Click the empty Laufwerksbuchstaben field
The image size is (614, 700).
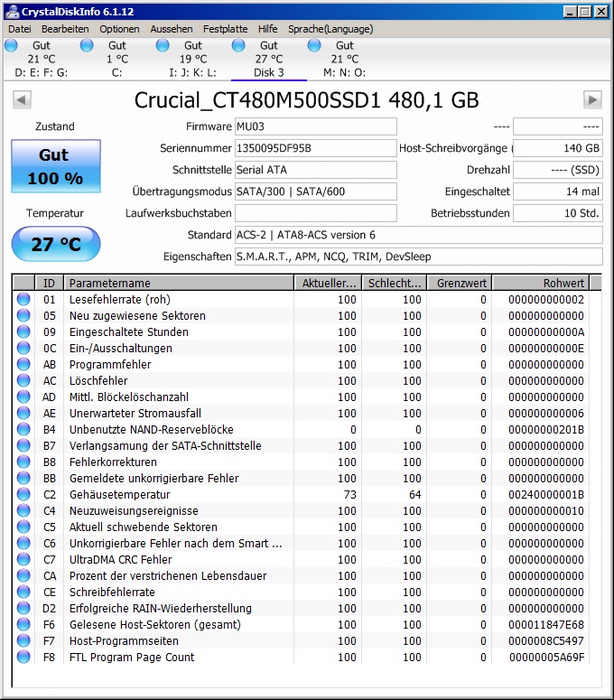tap(315, 213)
